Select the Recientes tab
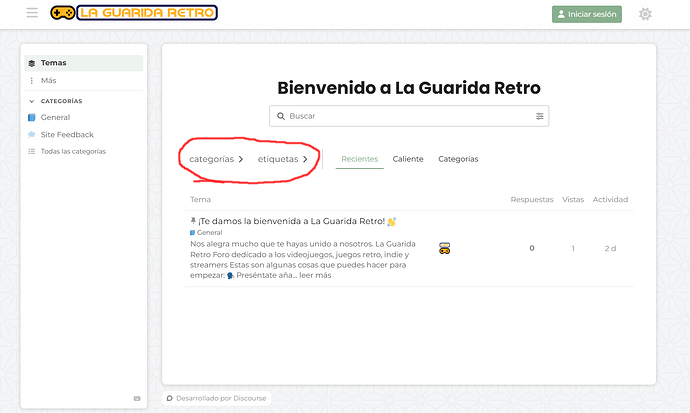Screen dimensions: 690x413 point(360,159)
